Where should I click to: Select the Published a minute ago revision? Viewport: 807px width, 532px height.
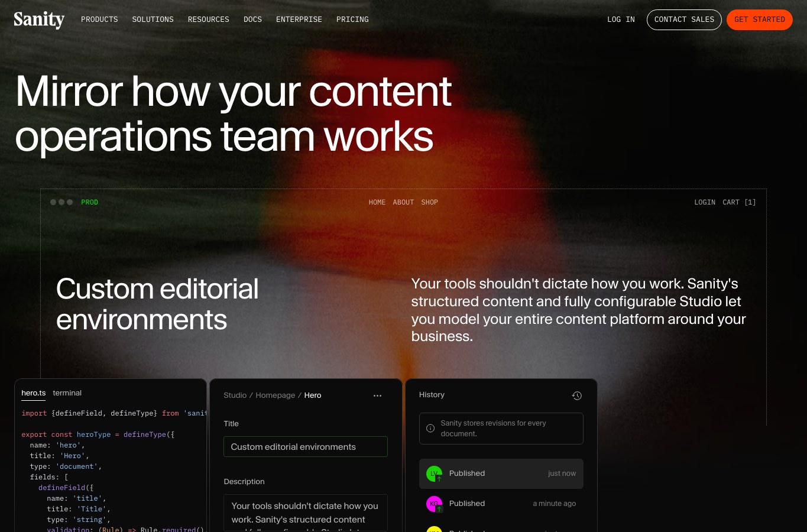coord(501,504)
